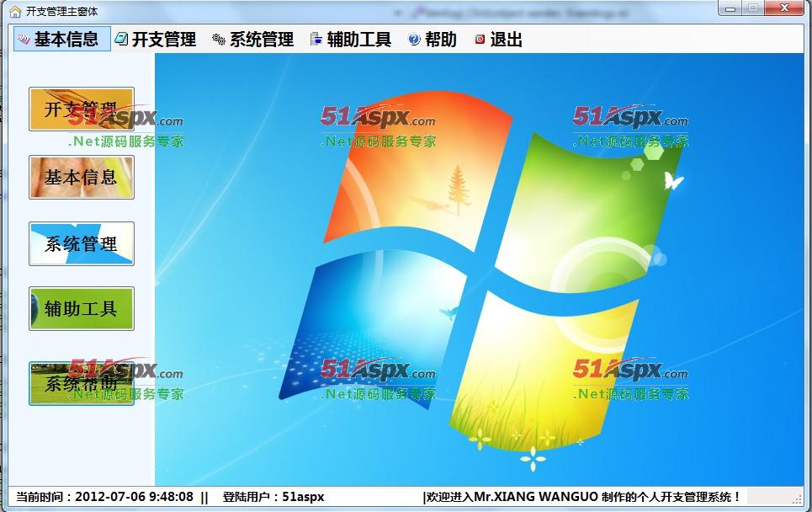Open the 帮助 menu
Viewport: 812px width, 512px height.
433,39
